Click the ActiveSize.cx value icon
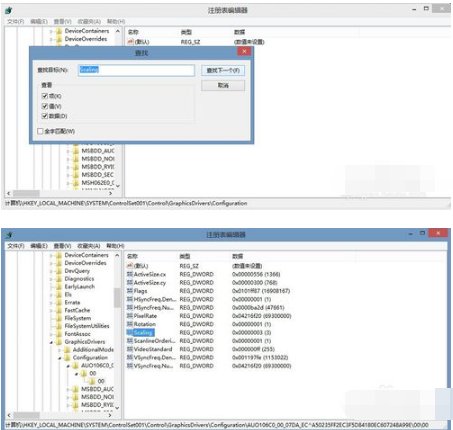Image resolution: width=453 pixels, height=430 pixels. pyautogui.click(x=130, y=274)
